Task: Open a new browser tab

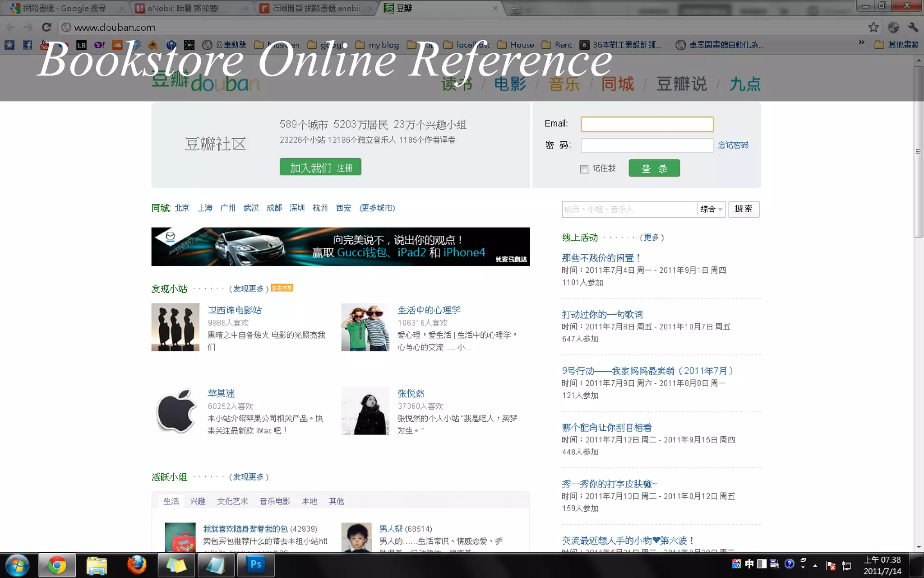Action: pyautogui.click(x=514, y=9)
